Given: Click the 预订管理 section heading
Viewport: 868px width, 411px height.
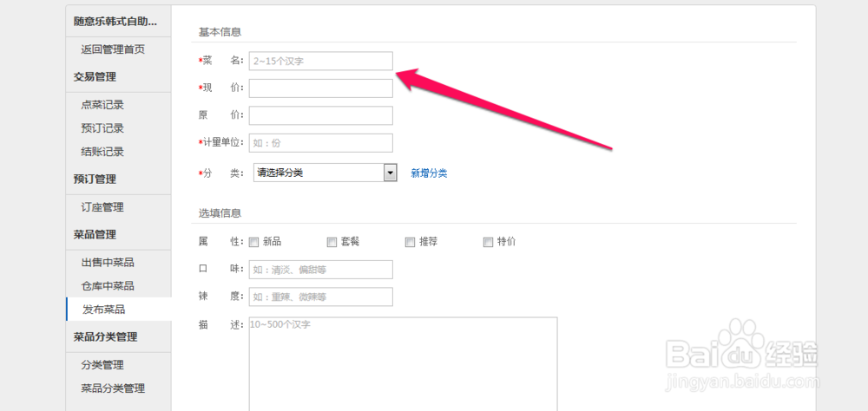Looking at the screenshot, I should click(x=95, y=179).
